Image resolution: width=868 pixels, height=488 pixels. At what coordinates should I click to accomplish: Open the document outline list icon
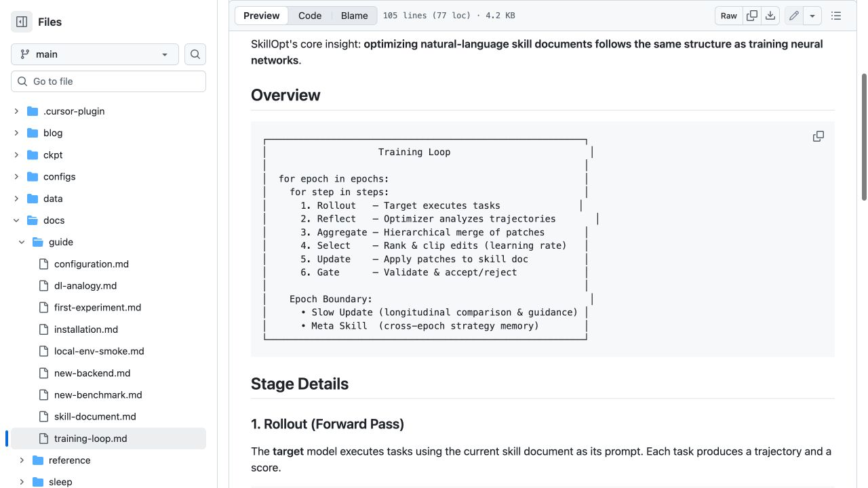(836, 16)
